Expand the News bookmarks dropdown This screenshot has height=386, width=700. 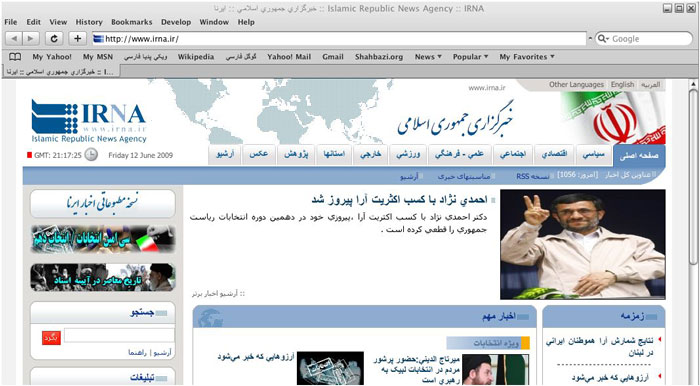point(428,57)
